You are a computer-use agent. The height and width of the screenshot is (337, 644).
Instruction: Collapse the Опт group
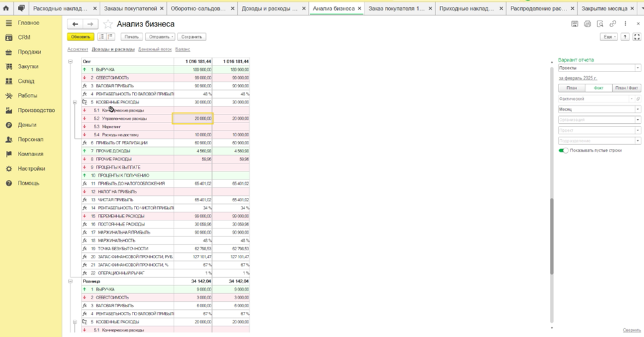coord(70,62)
